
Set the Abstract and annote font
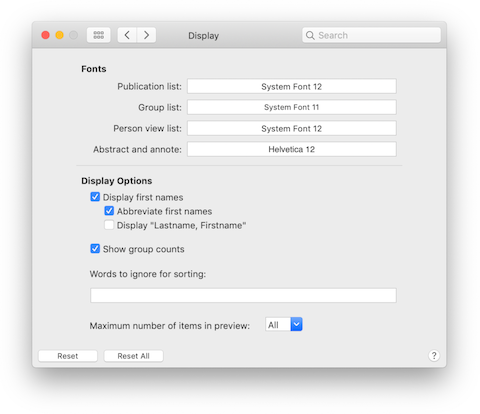tap(292, 149)
